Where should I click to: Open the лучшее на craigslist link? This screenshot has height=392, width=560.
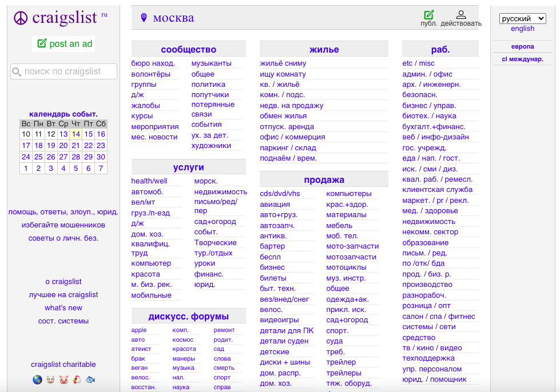coord(63,295)
